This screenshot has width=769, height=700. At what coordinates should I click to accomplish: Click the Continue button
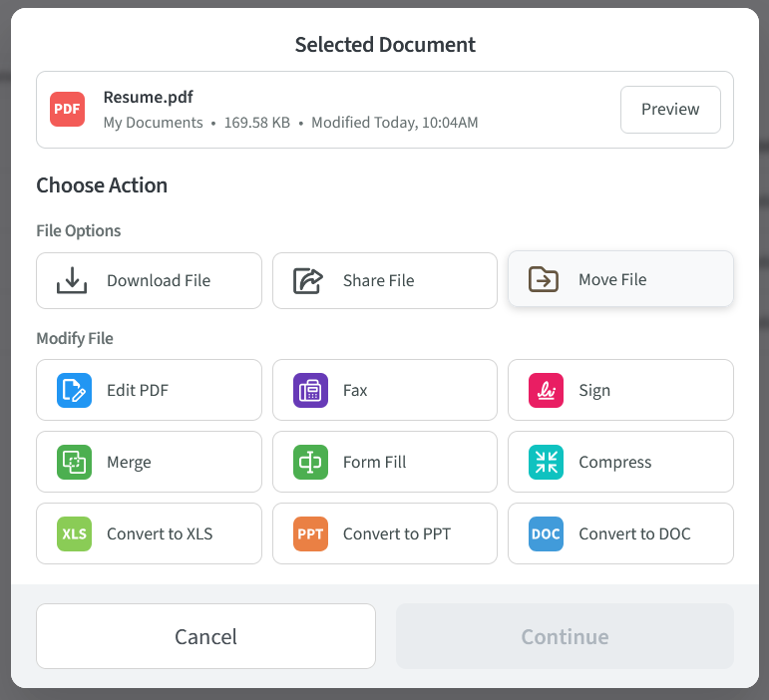pos(565,636)
